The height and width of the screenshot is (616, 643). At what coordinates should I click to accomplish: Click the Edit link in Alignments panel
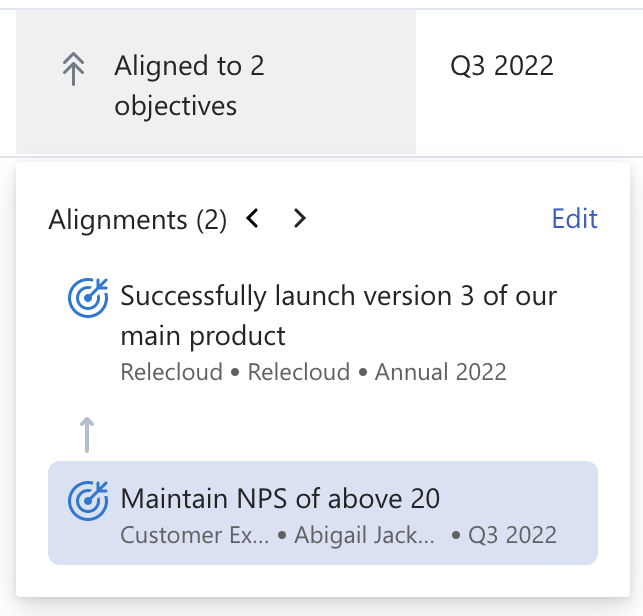coord(574,219)
